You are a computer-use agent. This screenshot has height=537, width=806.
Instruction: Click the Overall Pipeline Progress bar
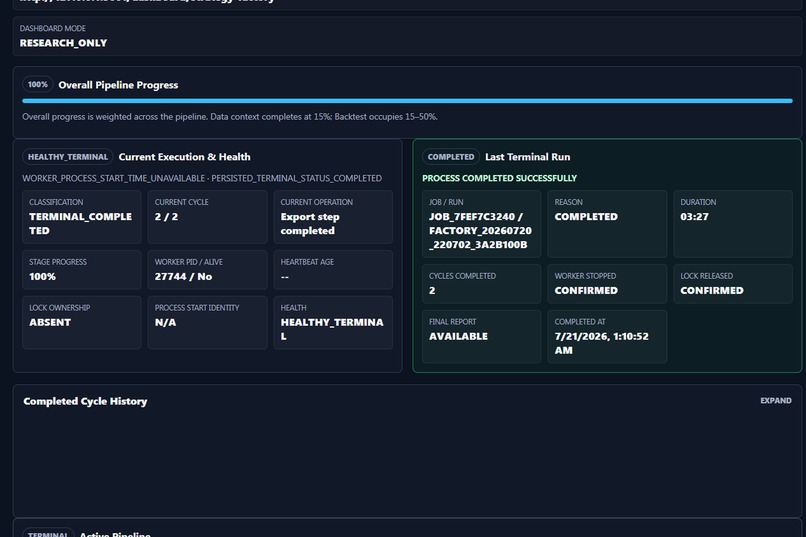coord(407,101)
